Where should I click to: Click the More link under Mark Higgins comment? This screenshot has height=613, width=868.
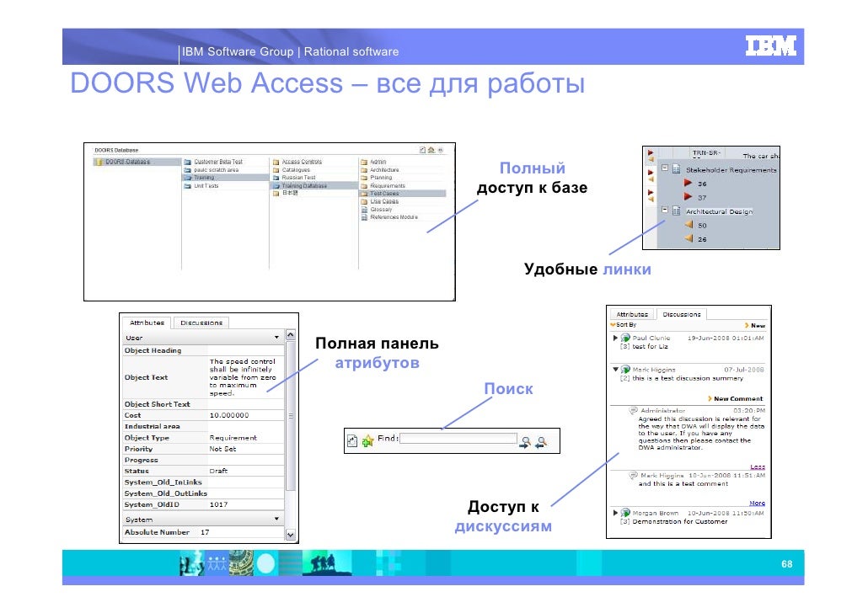tap(757, 503)
